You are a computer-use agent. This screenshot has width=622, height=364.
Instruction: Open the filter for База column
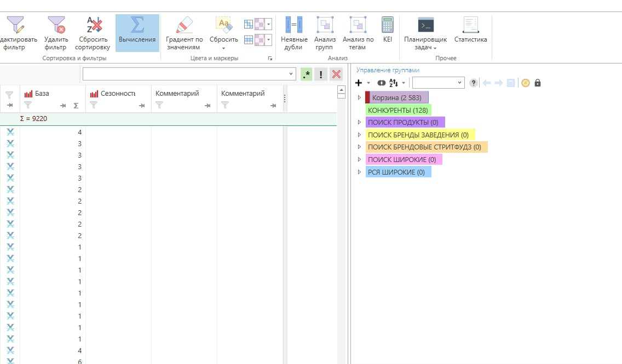click(x=28, y=105)
